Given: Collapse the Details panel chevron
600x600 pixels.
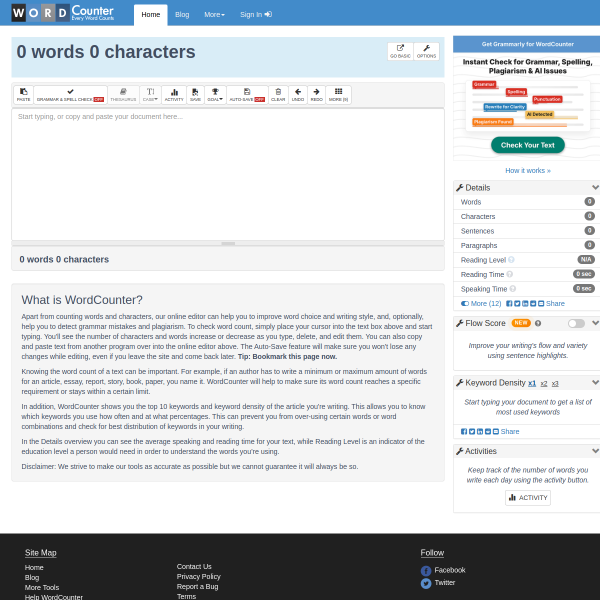Looking at the screenshot, I should click(x=595, y=187).
